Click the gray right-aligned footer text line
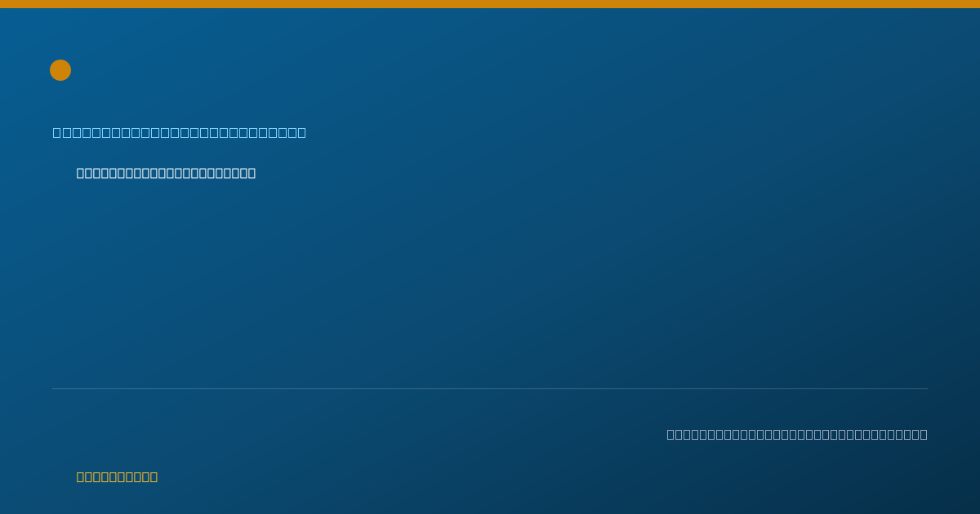The height and width of the screenshot is (514, 980). pyautogui.click(x=797, y=434)
